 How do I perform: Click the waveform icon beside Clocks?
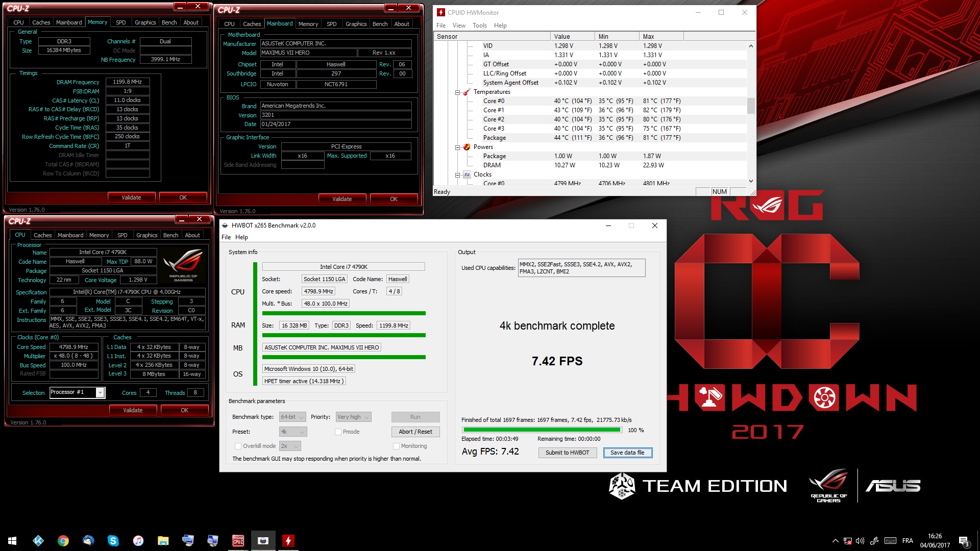point(467,174)
